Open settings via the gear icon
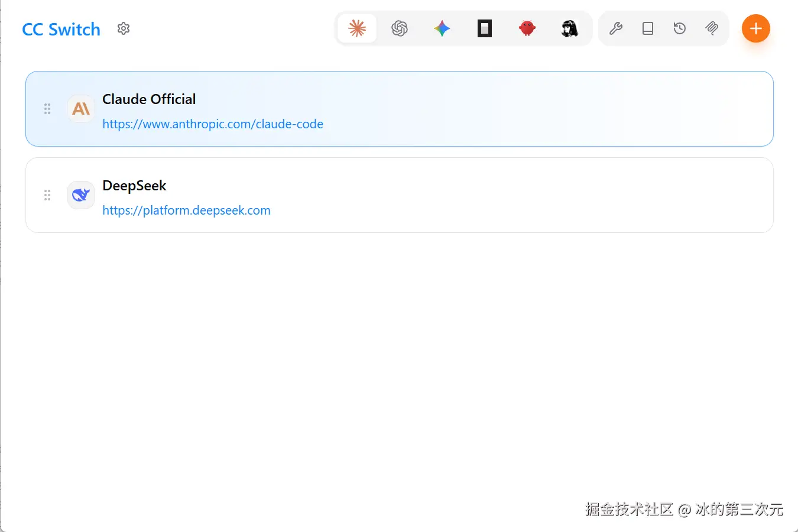 124,28
